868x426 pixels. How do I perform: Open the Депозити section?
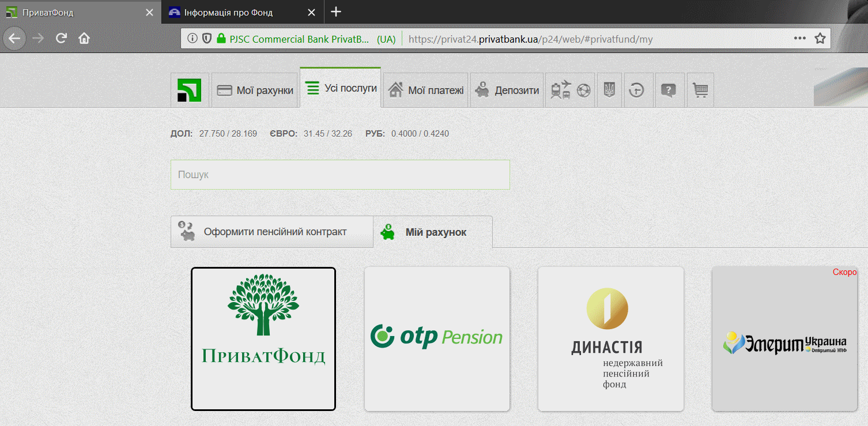point(507,90)
